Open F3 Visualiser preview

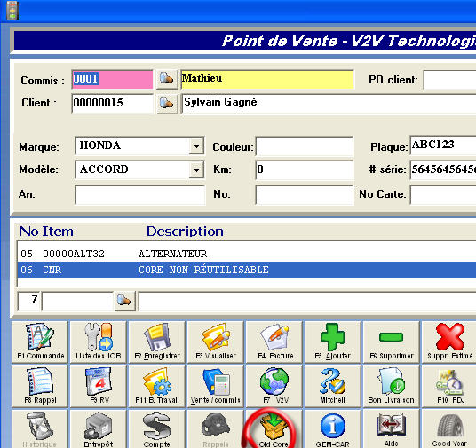pyautogui.click(x=216, y=342)
